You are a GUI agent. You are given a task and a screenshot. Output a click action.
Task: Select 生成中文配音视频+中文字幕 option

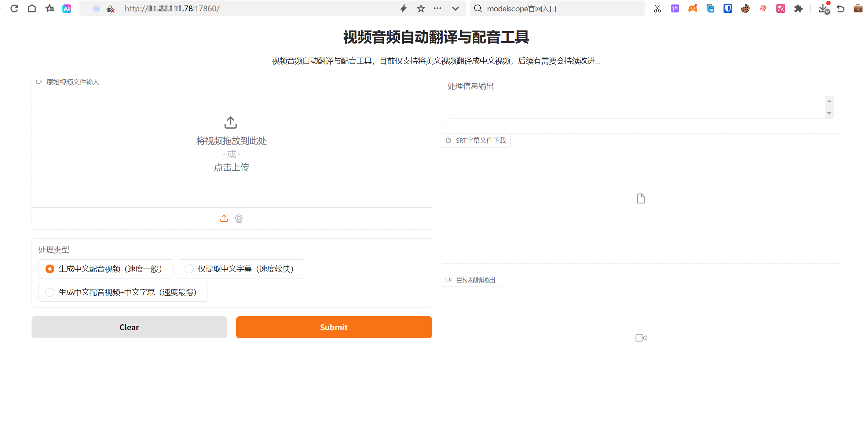tap(50, 292)
